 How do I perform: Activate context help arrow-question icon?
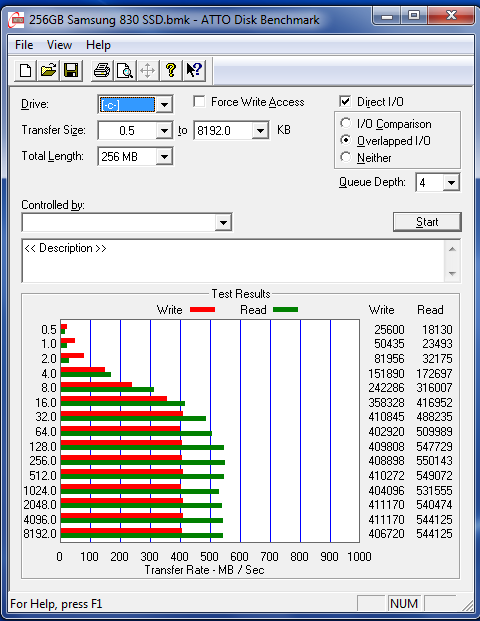click(x=194, y=71)
